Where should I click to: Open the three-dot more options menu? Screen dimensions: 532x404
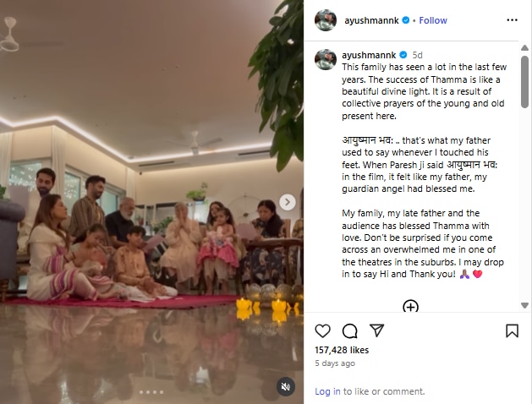pos(512,20)
